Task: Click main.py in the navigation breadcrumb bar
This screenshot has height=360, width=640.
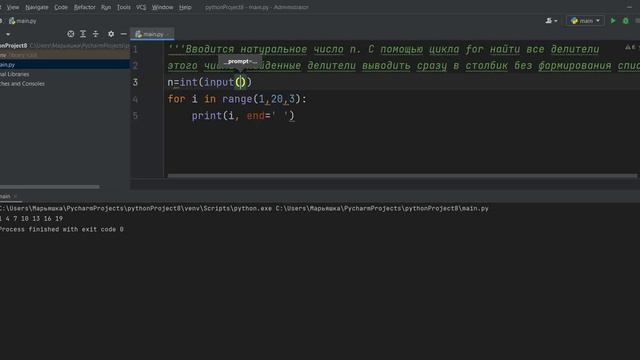Action: [x=23, y=21]
